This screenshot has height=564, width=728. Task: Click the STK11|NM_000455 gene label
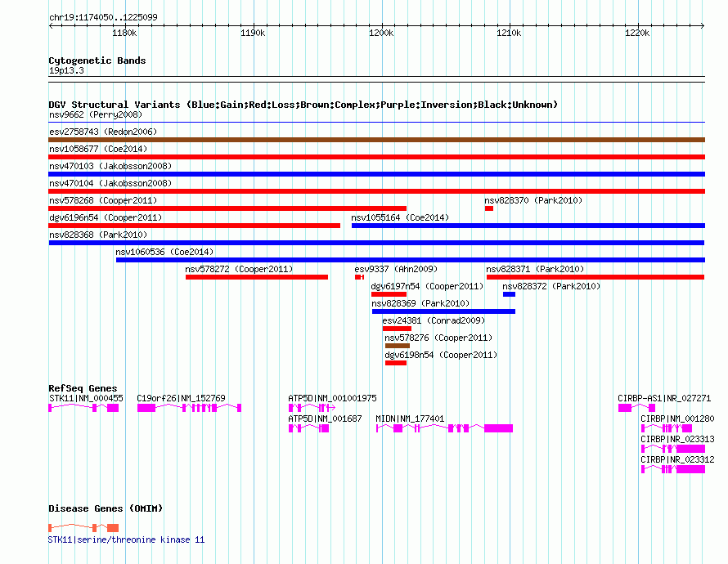click(86, 398)
